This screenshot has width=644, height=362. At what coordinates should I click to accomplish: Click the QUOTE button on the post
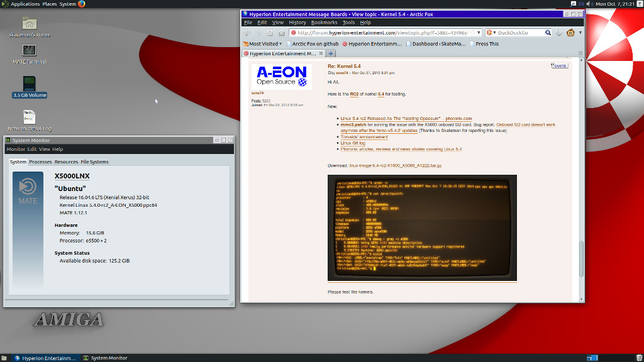click(559, 65)
